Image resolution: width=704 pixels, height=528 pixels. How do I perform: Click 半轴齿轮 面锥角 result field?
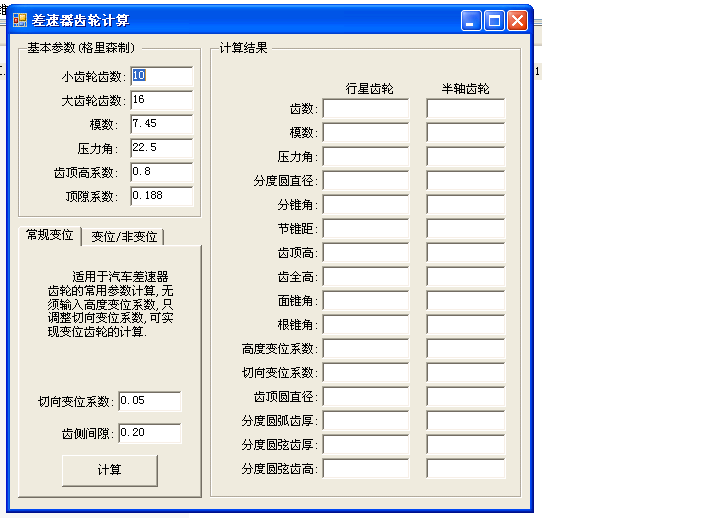(466, 301)
